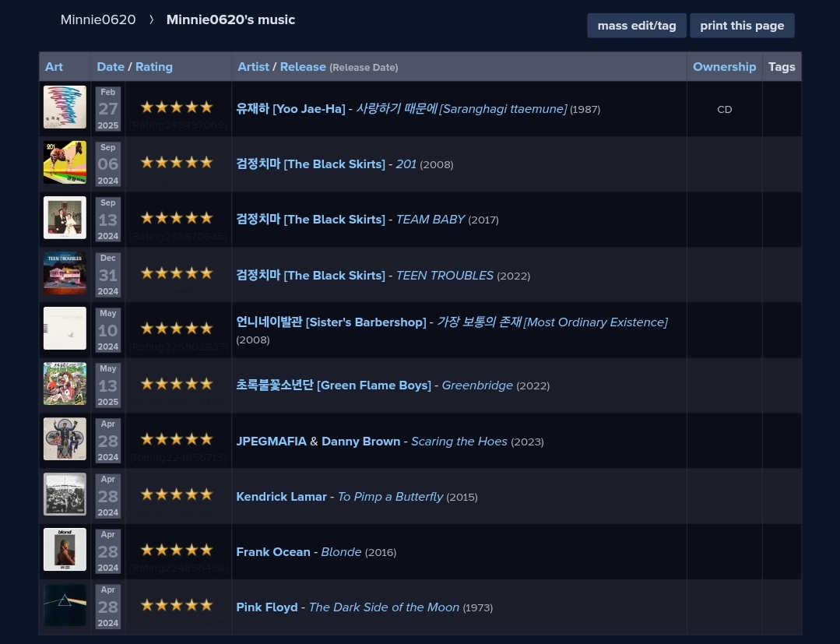Open the Scaring the Hoes release link
The width and height of the screenshot is (840, 644).
click(459, 442)
